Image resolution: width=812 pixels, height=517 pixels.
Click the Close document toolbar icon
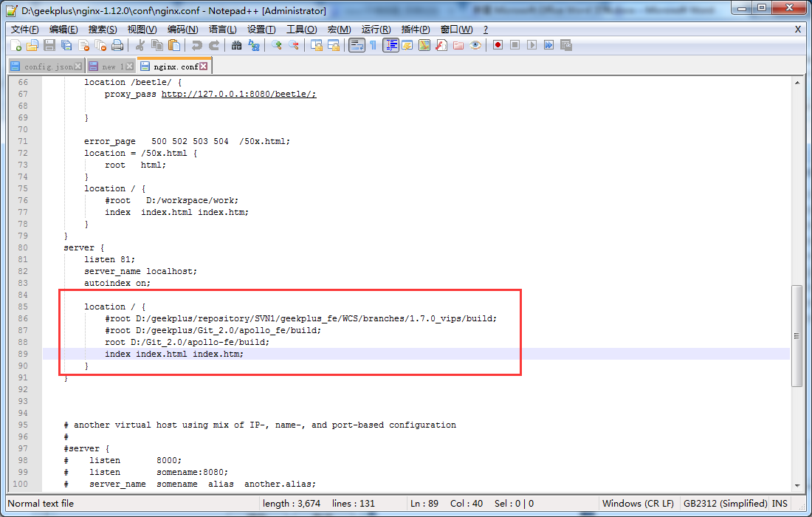[84, 46]
